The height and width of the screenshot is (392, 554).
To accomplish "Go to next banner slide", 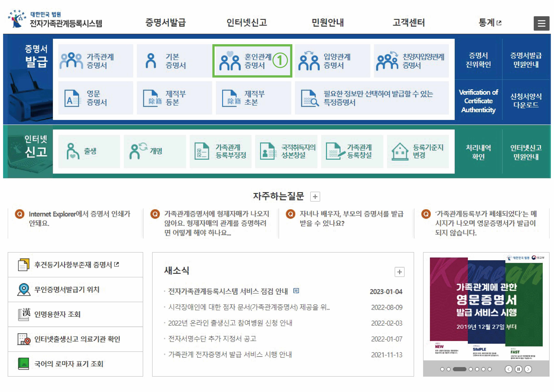I will (528, 369).
